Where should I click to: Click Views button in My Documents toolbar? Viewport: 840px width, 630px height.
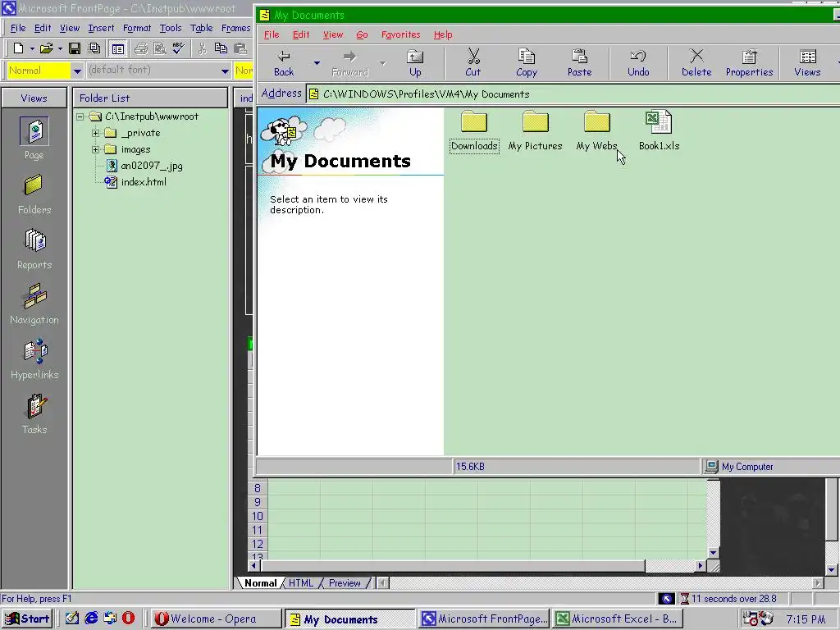pyautogui.click(x=807, y=63)
